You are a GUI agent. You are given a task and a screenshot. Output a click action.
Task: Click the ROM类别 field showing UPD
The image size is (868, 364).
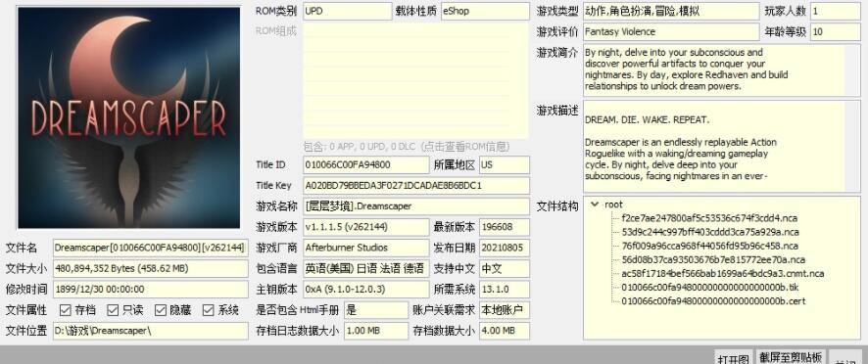point(347,11)
